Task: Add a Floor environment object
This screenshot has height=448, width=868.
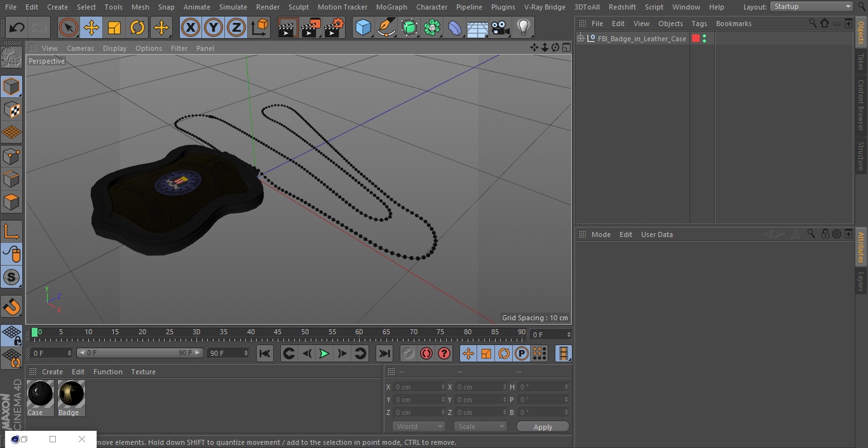Action: click(477, 27)
